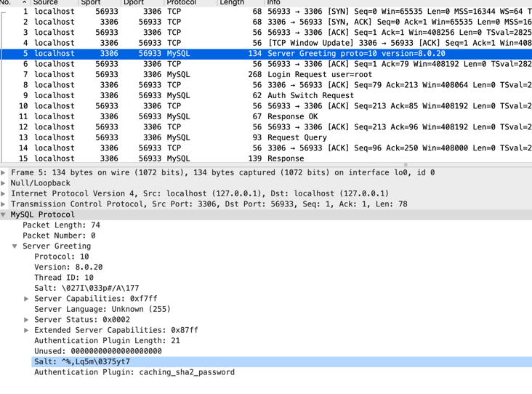Viewport: 532px width, 394px height.
Task: Select packet 5 Server Greeting row
Action: coord(266,54)
